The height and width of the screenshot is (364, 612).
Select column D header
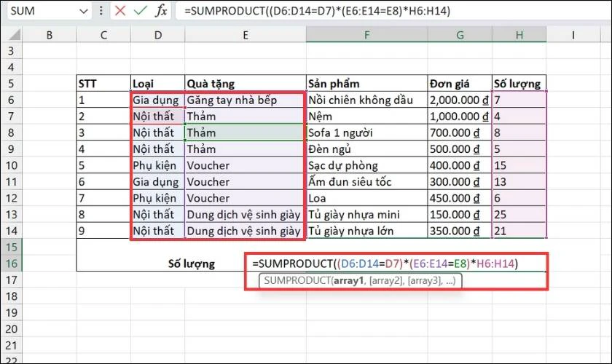157,35
